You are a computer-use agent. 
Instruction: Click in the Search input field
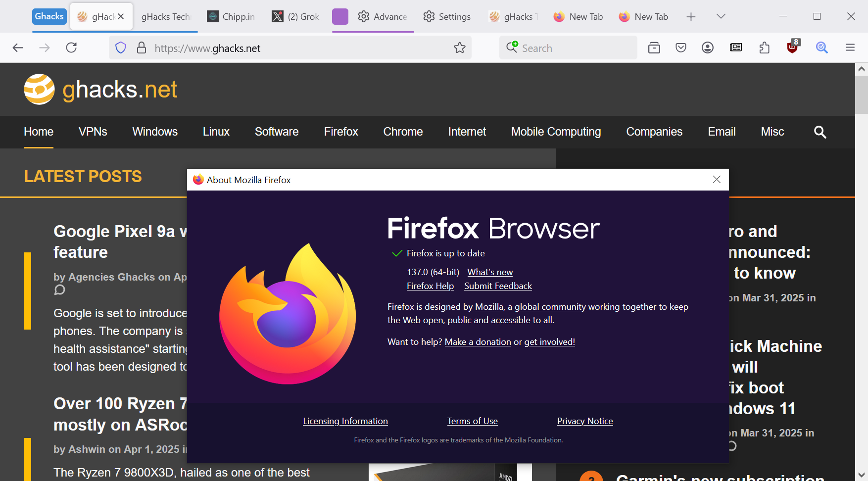[x=574, y=48]
